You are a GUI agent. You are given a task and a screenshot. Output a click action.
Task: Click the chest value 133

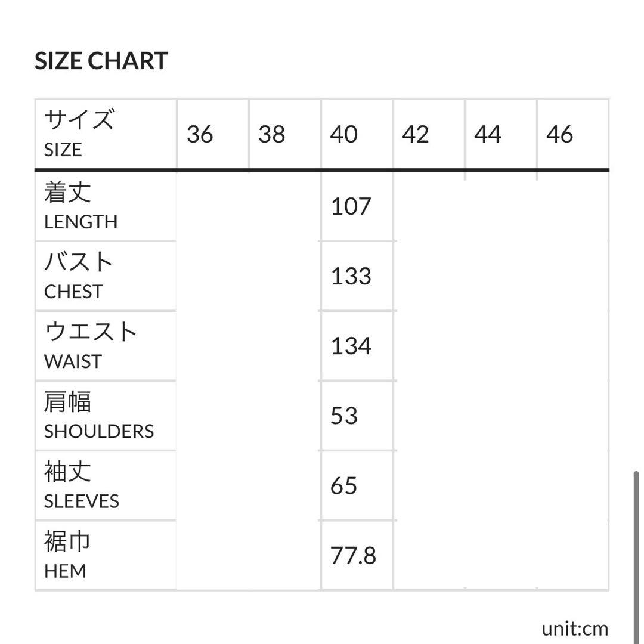pos(351,276)
